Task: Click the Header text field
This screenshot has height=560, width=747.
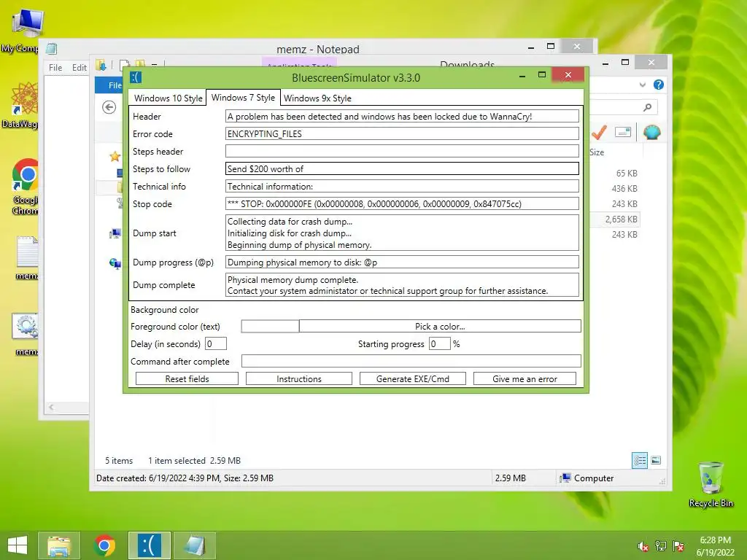Action: (402, 116)
